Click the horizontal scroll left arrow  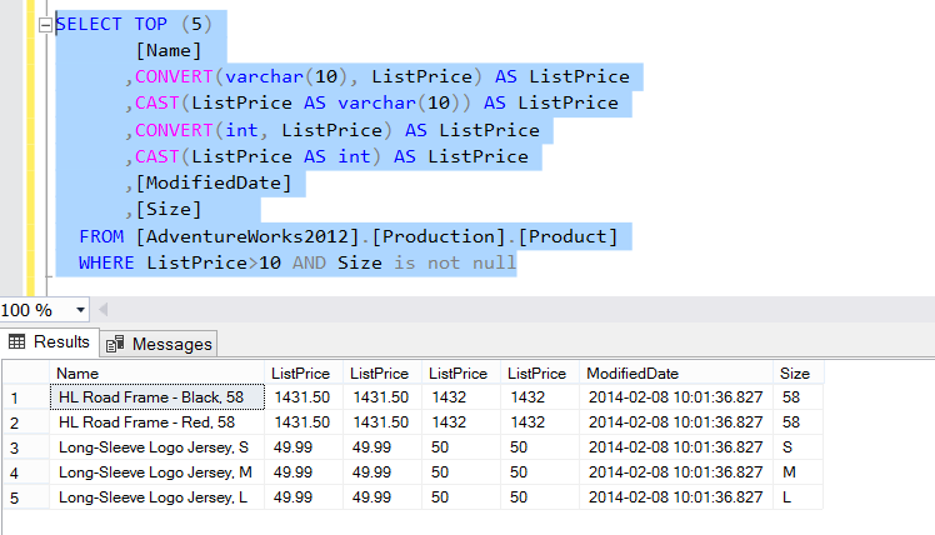click(x=103, y=310)
